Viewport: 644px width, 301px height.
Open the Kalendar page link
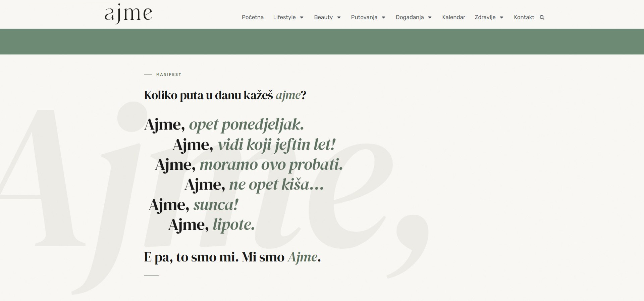coord(453,17)
